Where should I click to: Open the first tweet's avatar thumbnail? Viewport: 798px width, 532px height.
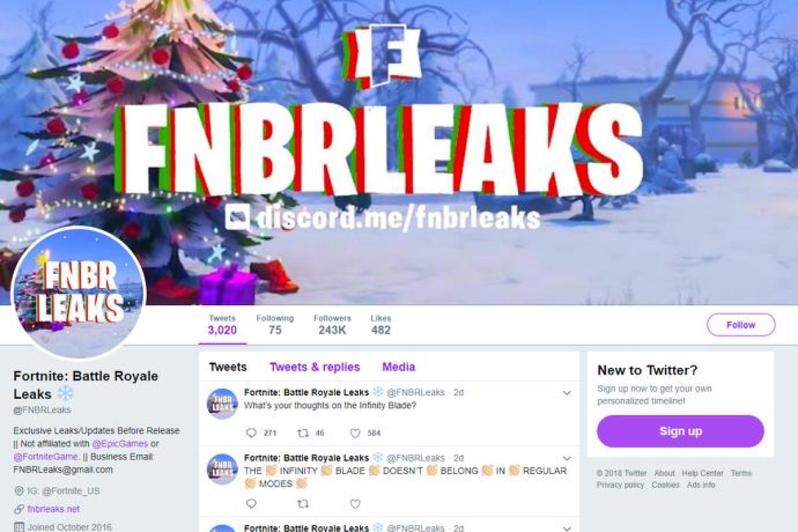(222, 404)
